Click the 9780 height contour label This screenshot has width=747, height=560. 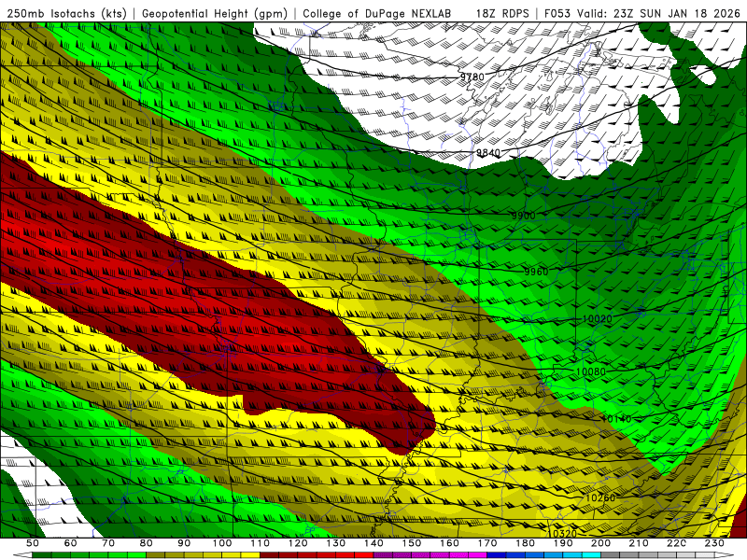472,77
